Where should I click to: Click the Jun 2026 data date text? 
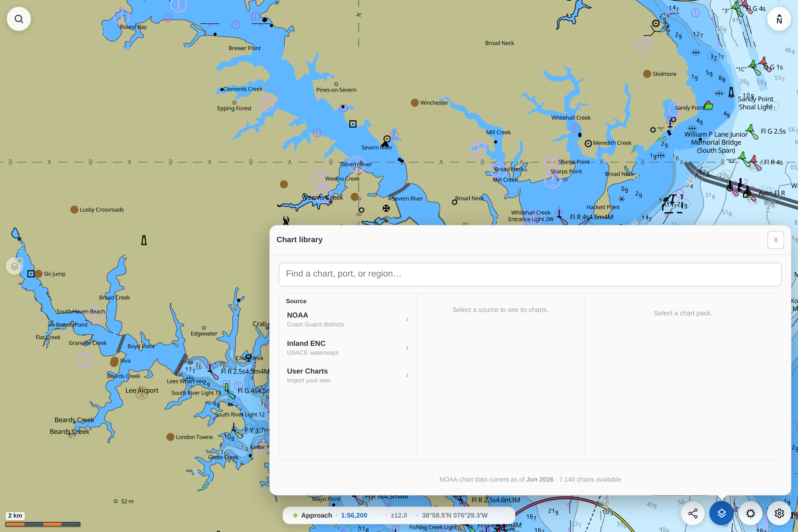[x=540, y=479]
